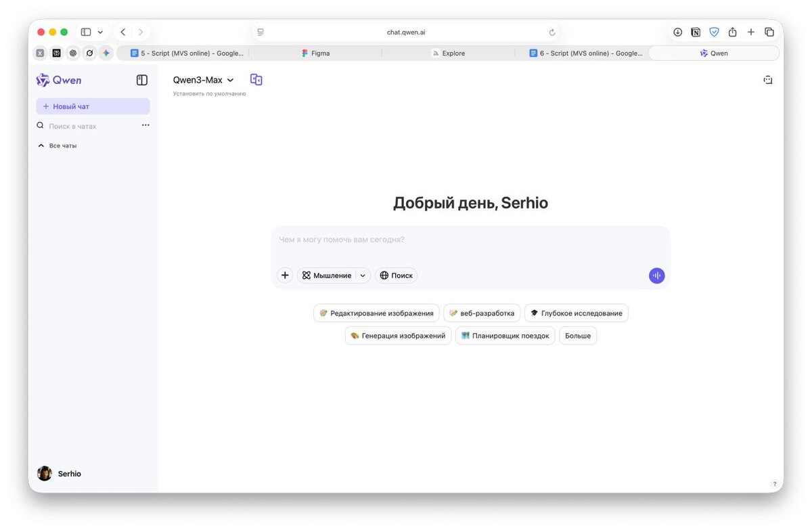Click Установить по умолчанию link
Image resolution: width=812 pixels, height=530 pixels.
(209, 93)
